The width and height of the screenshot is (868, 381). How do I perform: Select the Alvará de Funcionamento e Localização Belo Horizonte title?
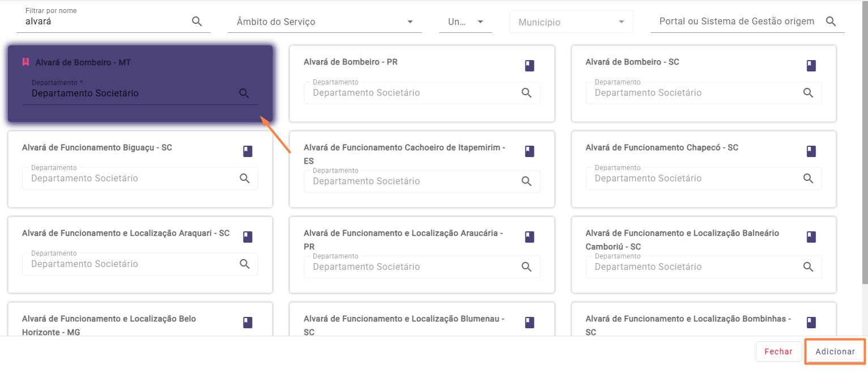click(109, 325)
